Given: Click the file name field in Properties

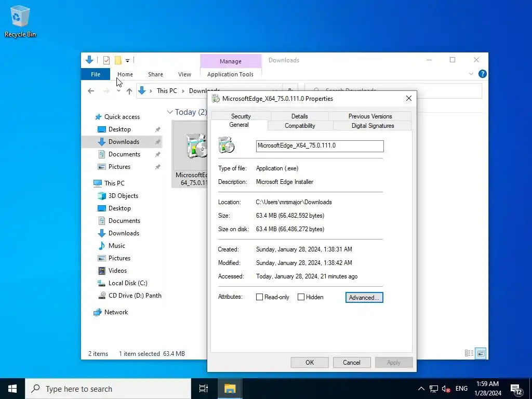Looking at the screenshot, I should 320,146.
